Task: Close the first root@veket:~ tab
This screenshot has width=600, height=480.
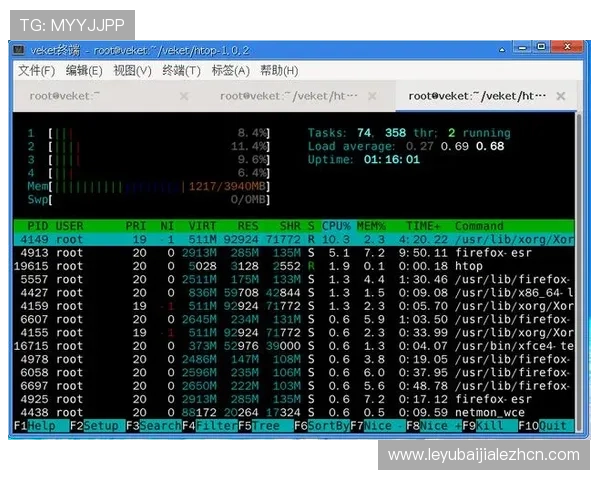Action: [x=184, y=97]
